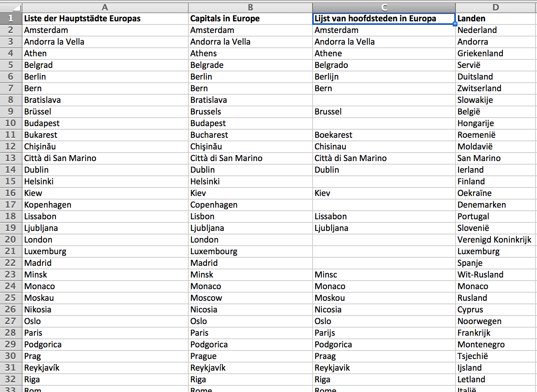The width and height of the screenshot is (537, 392).
Task: Click the row 17 header
Action: click(x=11, y=205)
